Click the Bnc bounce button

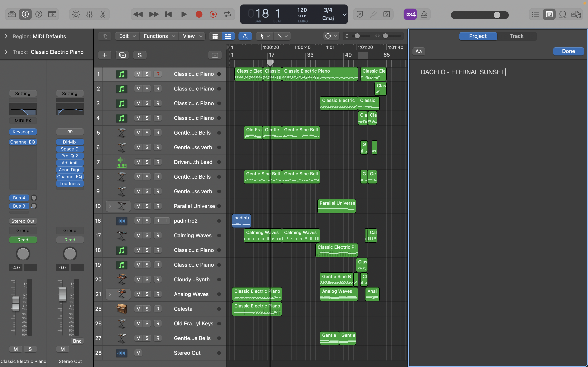tap(77, 341)
